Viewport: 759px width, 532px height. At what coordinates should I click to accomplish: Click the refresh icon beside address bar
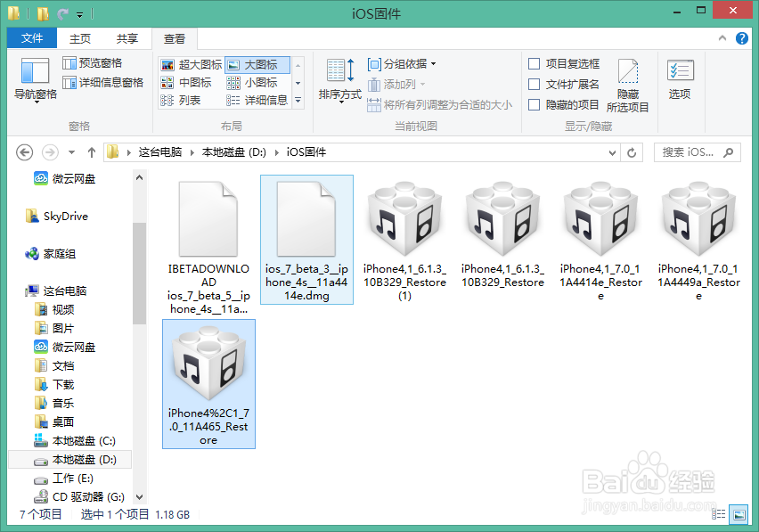tap(631, 151)
